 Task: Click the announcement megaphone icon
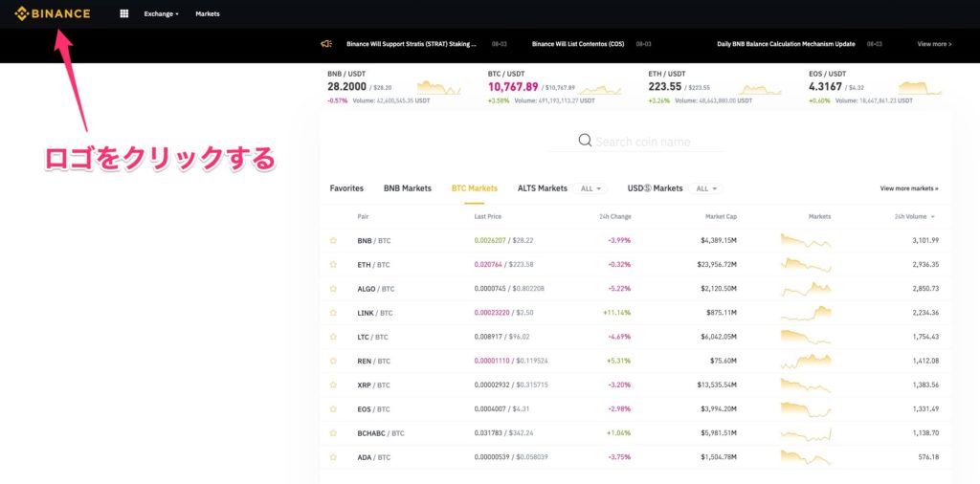(x=326, y=44)
